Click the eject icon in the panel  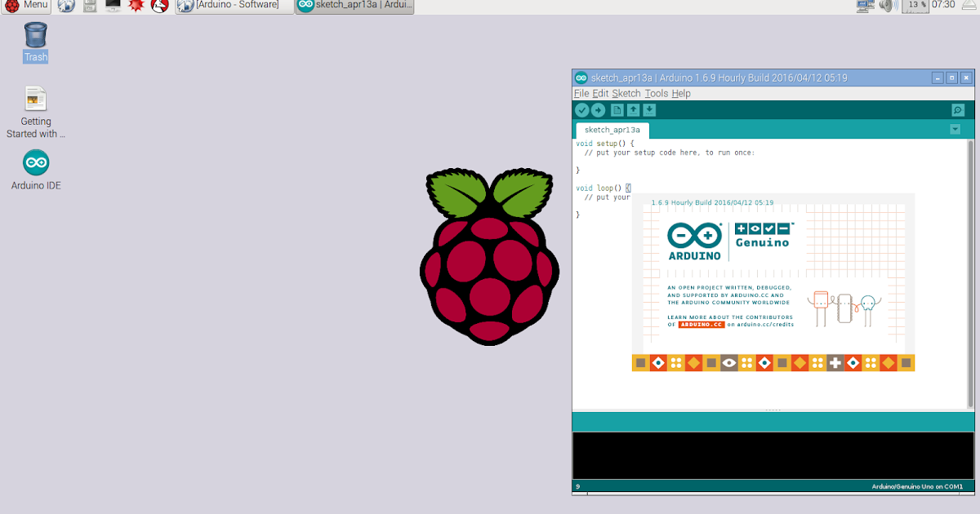coord(969,6)
